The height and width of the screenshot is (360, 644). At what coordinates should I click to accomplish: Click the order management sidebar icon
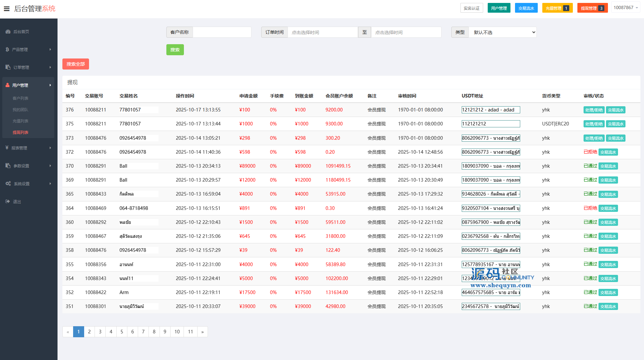[8, 67]
